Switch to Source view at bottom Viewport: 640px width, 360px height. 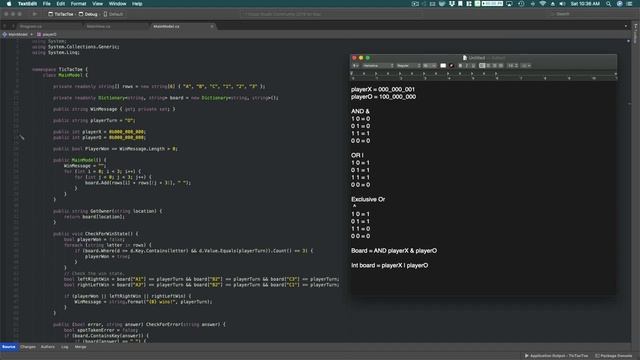coord(9,347)
